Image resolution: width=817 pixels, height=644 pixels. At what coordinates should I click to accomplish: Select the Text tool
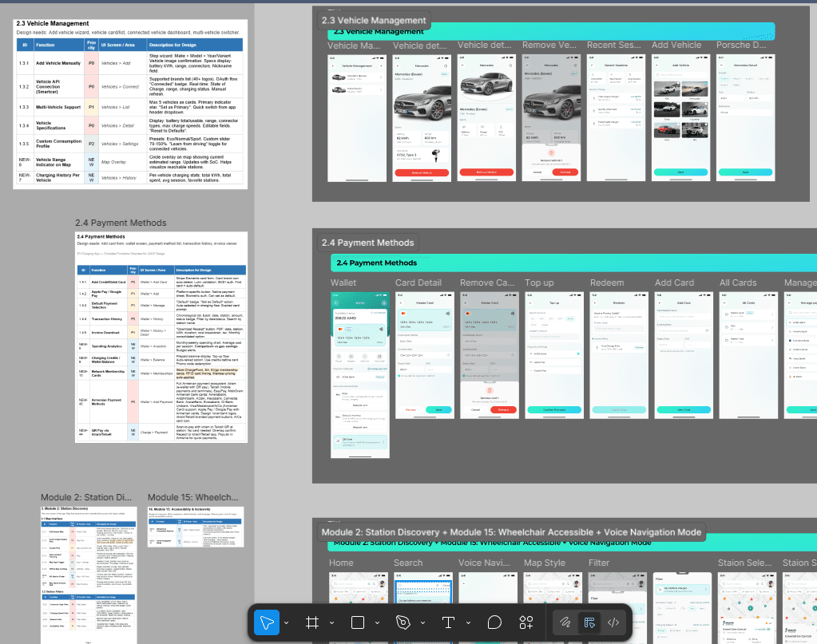(448, 622)
